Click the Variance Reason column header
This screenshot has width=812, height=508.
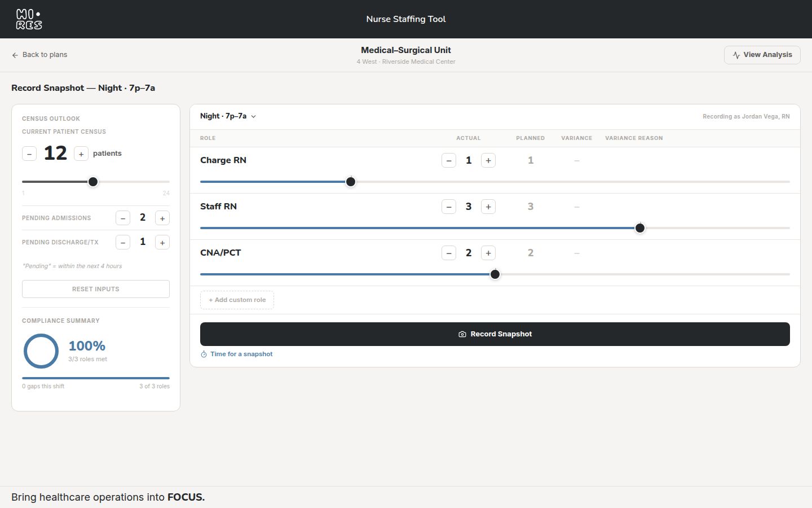(x=634, y=138)
